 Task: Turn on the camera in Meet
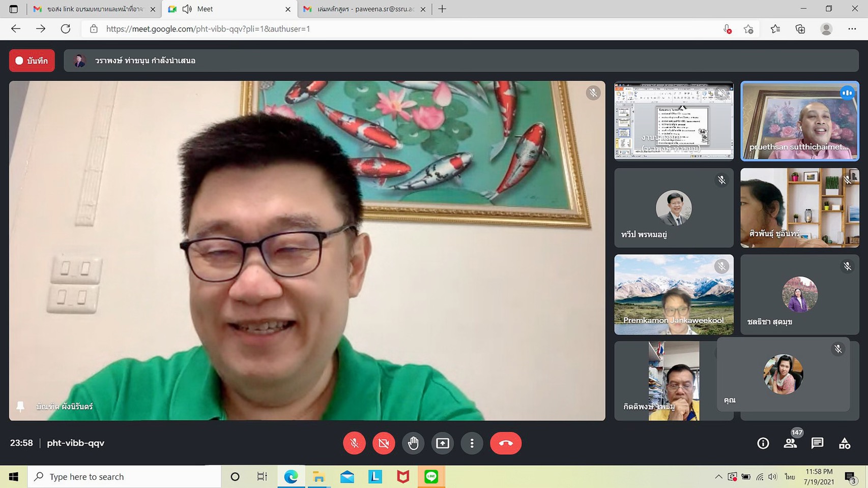coord(384,443)
